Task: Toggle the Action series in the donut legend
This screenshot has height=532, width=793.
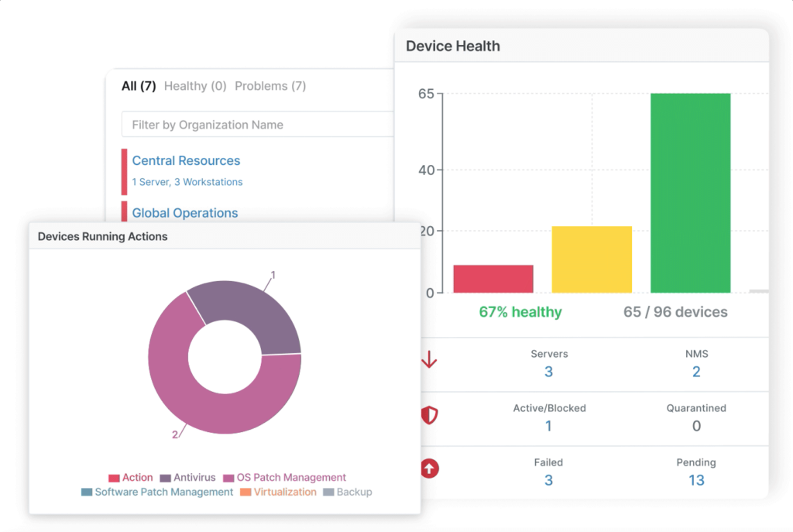Action: [132, 478]
